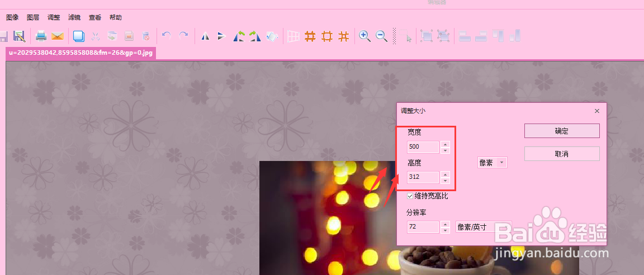644x275 pixels.
Task: Click the first orange grid icon
Action: tap(310, 36)
